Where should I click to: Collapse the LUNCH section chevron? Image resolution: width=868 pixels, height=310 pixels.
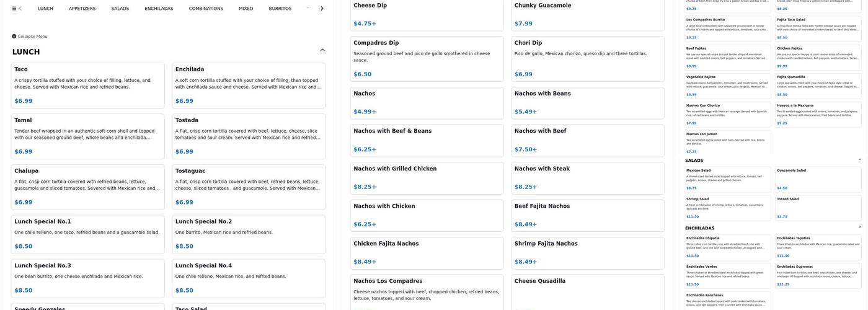click(322, 50)
